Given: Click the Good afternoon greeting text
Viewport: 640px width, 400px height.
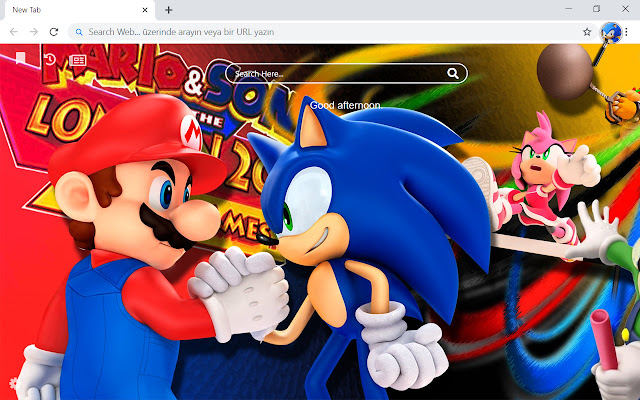Looking at the screenshot, I should 346,105.
